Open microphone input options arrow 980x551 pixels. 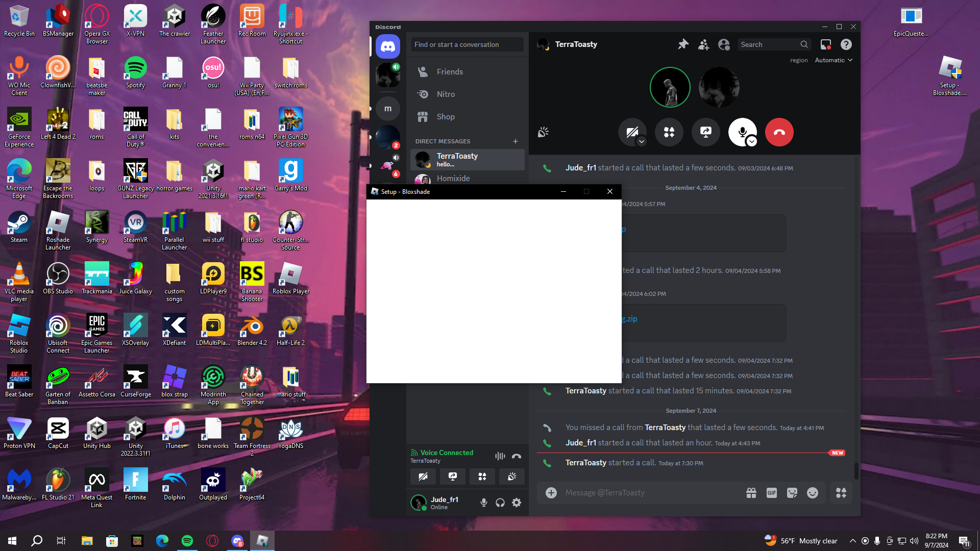[751, 142]
